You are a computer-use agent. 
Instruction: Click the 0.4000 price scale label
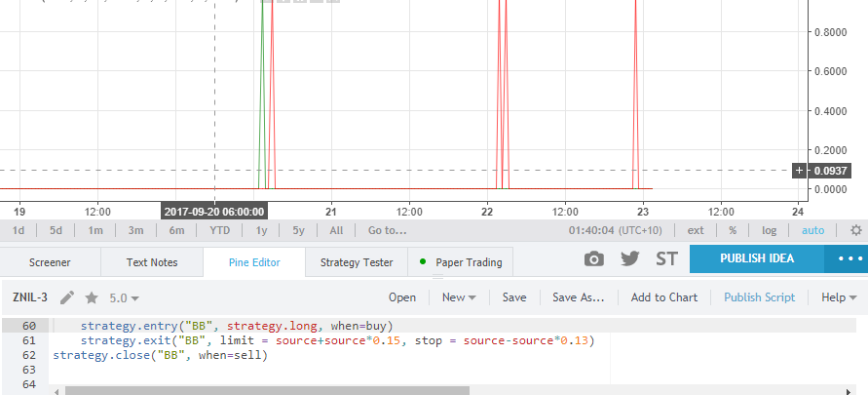[830, 111]
